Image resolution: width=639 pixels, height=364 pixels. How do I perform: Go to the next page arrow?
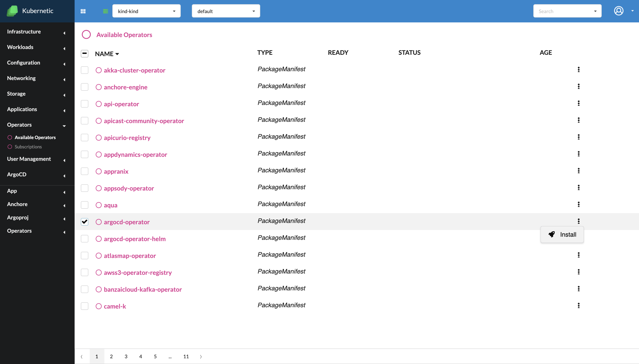tap(201, 357)
